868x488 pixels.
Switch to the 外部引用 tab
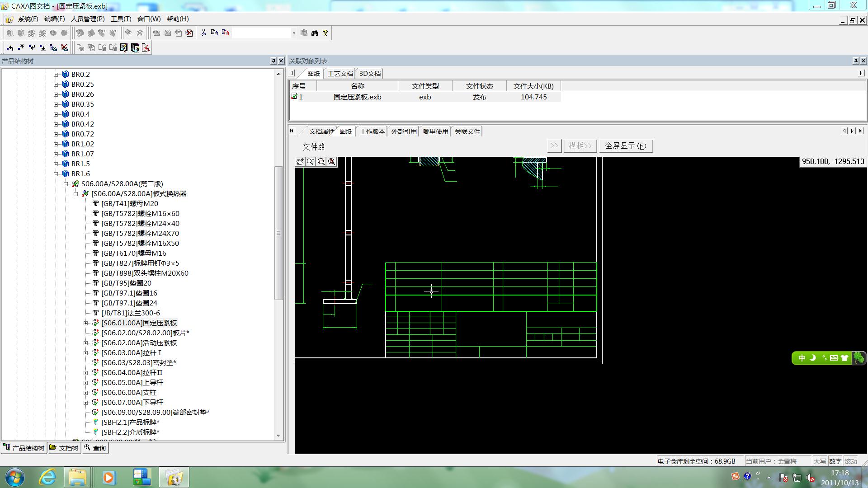pyautogui.click(x=404, y=131)
